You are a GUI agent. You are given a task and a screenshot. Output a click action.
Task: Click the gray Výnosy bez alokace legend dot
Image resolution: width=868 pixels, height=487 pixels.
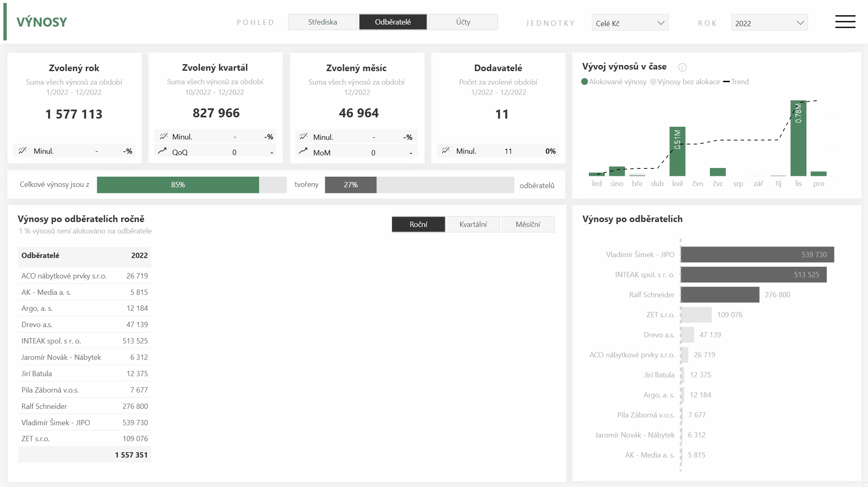pos(653,81)
